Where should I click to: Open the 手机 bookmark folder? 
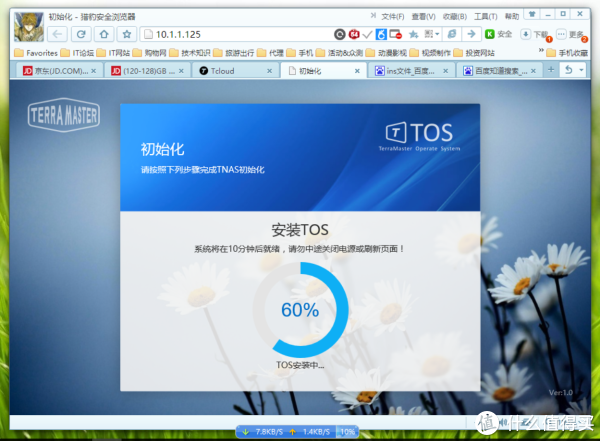[300, 53]
